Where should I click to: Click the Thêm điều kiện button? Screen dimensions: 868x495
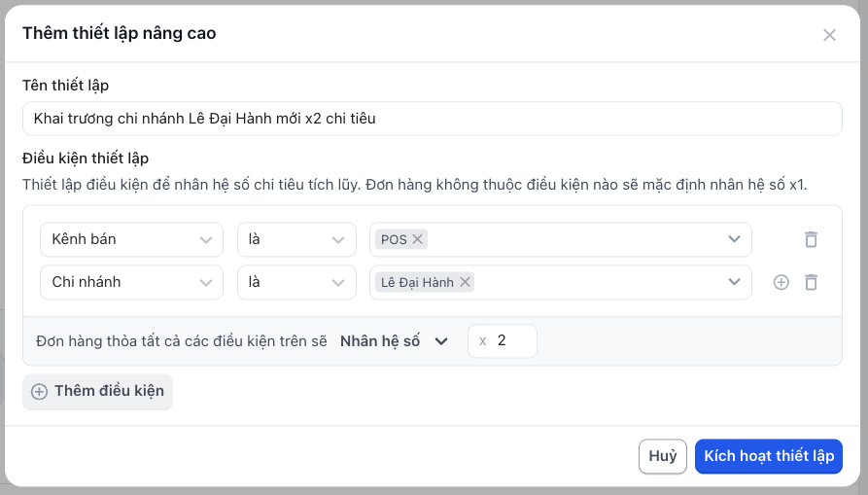pos(97,392)
